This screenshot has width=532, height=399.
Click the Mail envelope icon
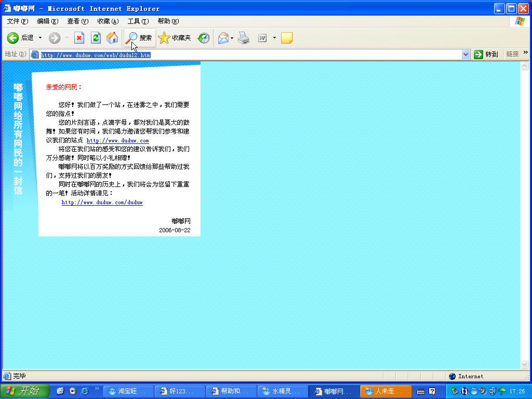coord(223,37)
